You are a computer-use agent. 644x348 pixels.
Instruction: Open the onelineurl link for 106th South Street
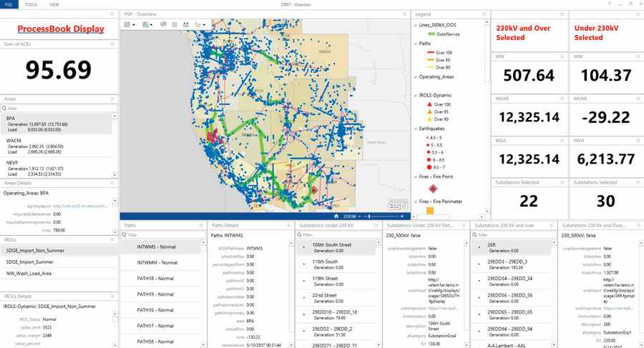point(443,290)
